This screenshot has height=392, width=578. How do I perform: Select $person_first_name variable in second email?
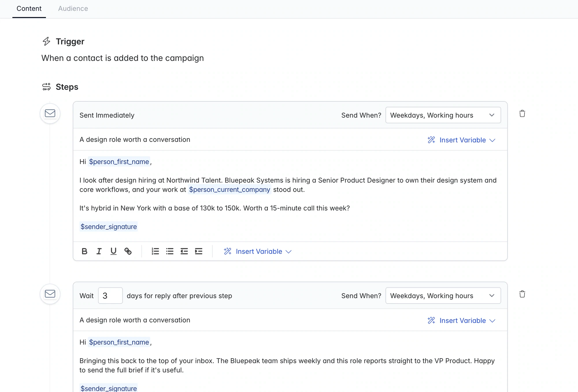tap(119, 342)
